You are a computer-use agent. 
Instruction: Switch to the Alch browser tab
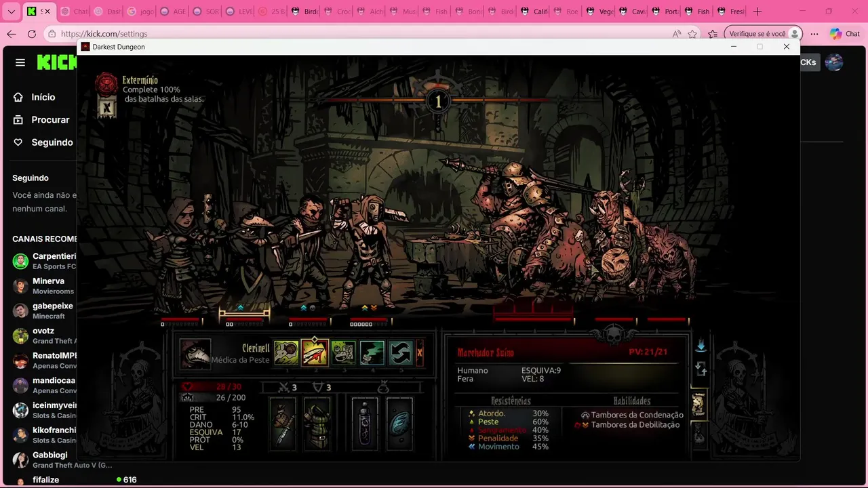[x=370, y=12]
